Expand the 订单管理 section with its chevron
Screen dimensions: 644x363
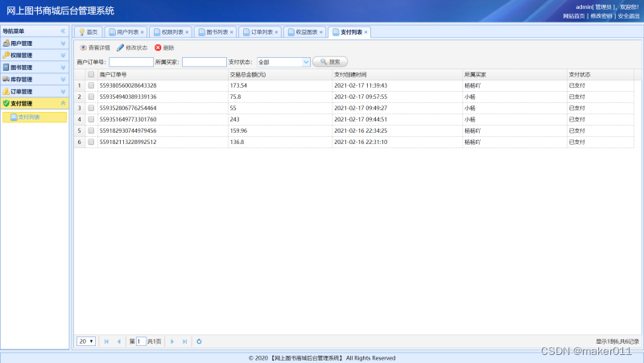[63, 91]
